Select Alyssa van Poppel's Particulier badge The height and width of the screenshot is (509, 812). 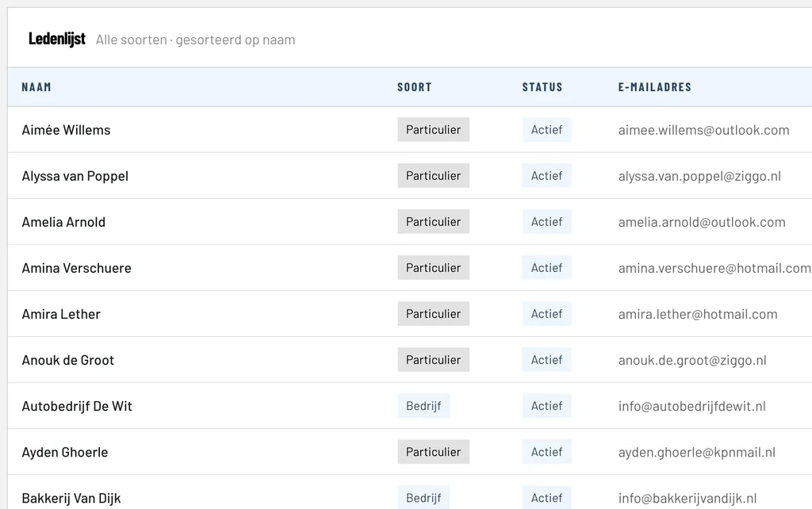[434, 175]
